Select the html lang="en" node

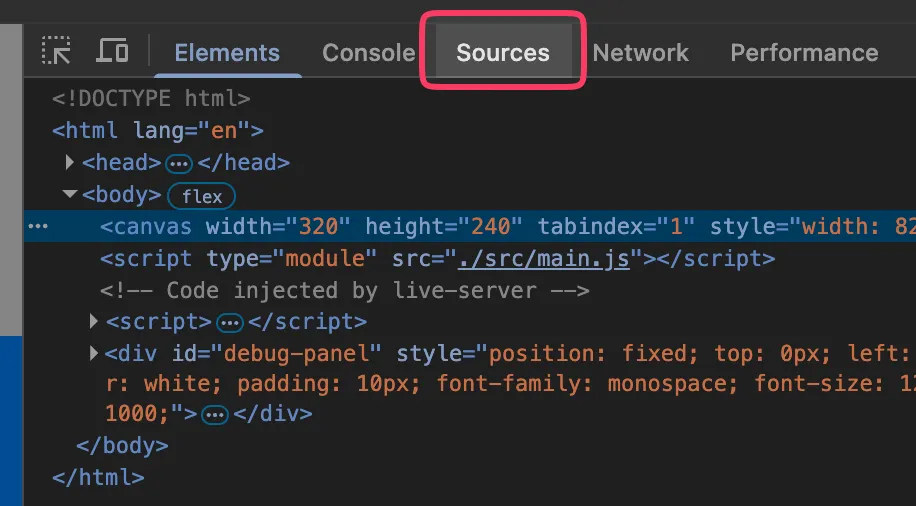point(158,130)
